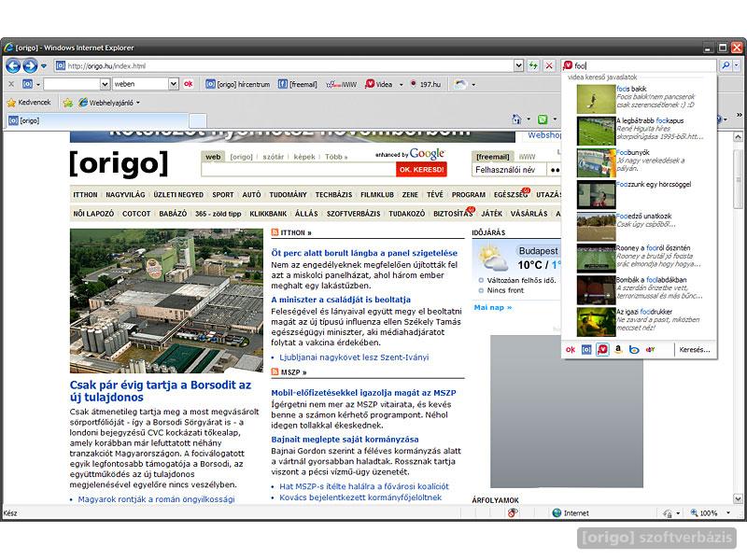Select the [origo] browser tab

pyautogui.click(x=97, y=120)
